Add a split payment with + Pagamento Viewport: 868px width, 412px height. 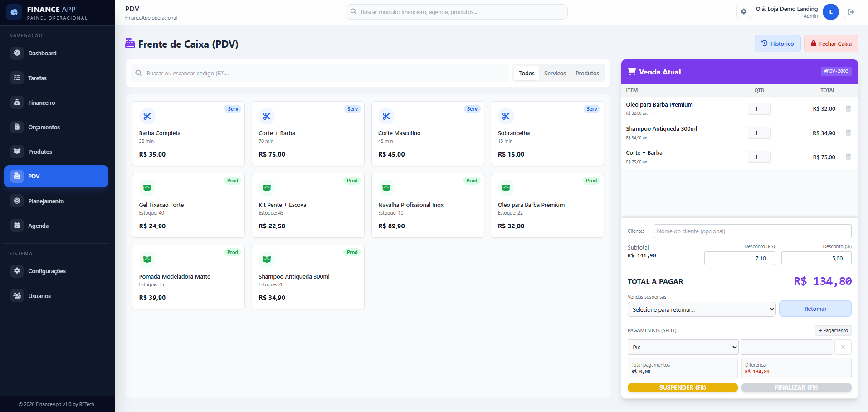tap(833, 330)
